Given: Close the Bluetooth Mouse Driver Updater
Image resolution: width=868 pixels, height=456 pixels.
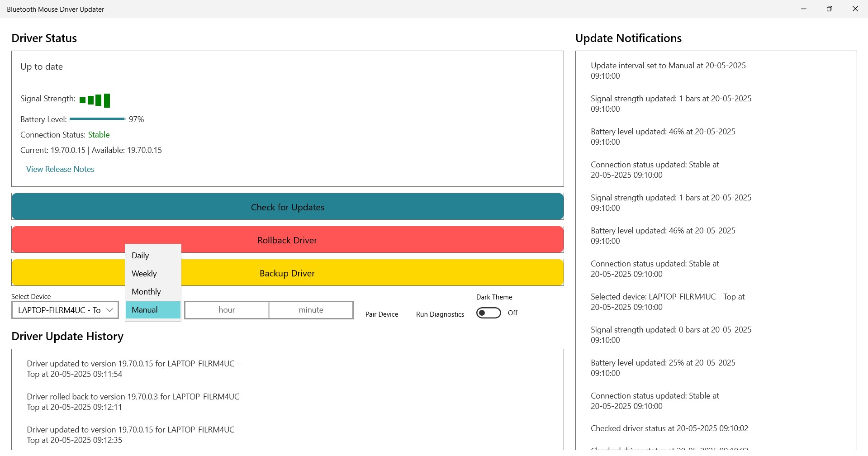Looking at the screenshot, I should [855, 9].
